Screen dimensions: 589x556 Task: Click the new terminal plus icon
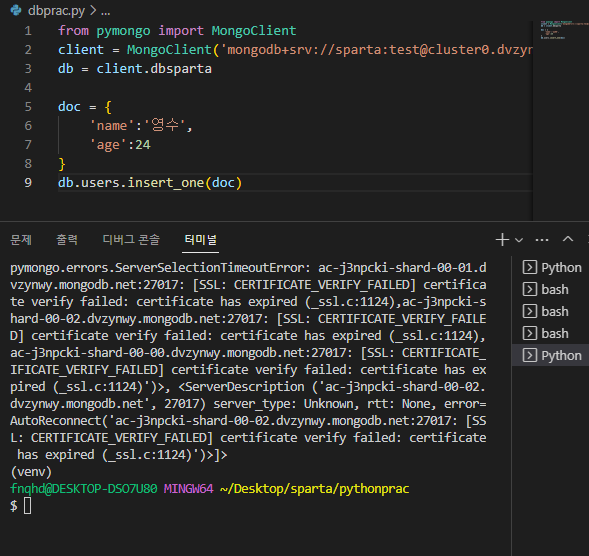click(502, 240)
